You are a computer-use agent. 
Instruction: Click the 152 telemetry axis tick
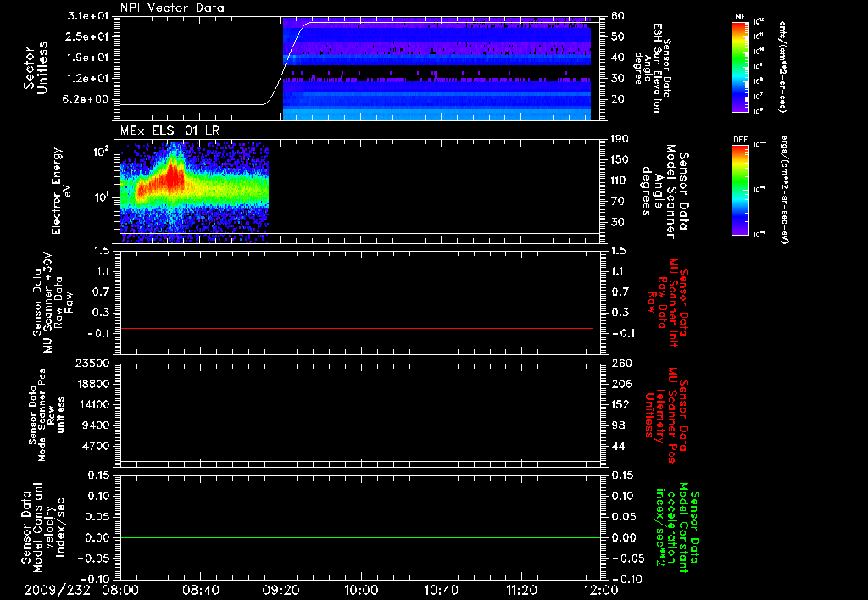click(x=621, y=404)
